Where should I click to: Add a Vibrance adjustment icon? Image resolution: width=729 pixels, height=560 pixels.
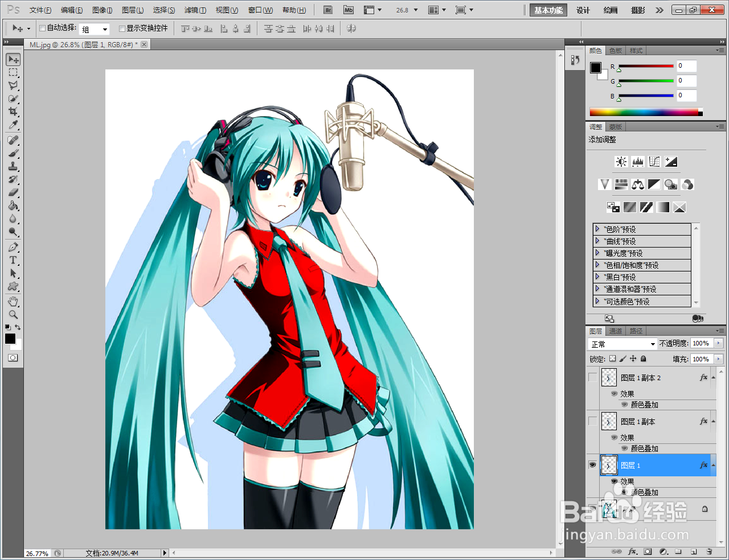click(x=605, y=184)
